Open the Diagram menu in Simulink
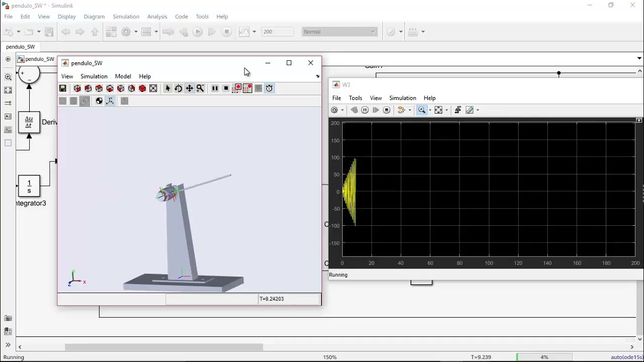The width and height of the screenshot is (644, 362). click(x=94, y=17)
